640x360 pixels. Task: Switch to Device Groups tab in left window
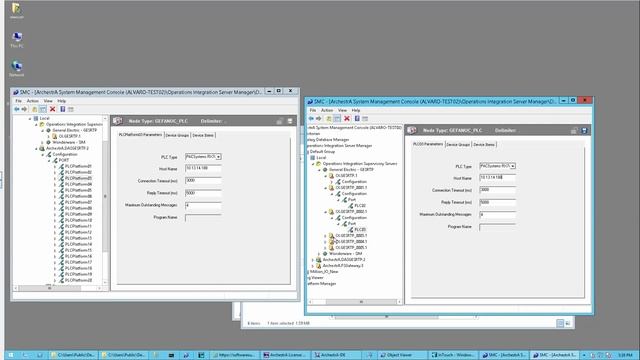tap(177, 135)
